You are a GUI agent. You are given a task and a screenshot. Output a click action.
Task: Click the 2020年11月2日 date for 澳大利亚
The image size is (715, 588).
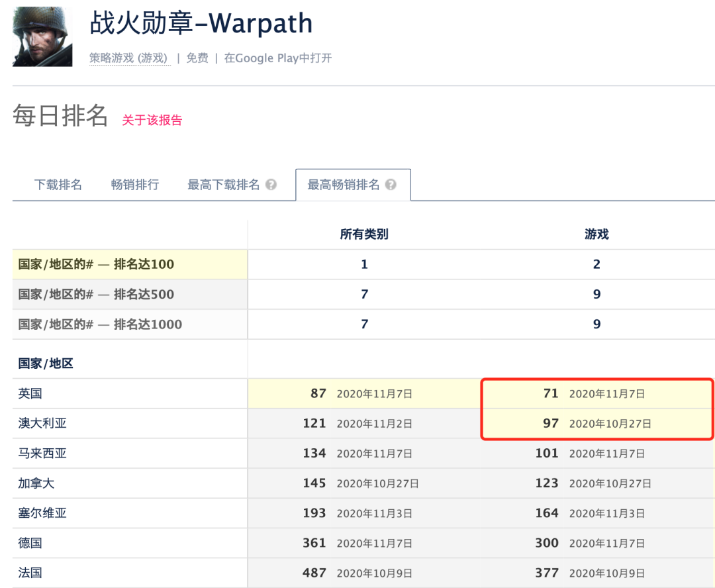point(374,424)
